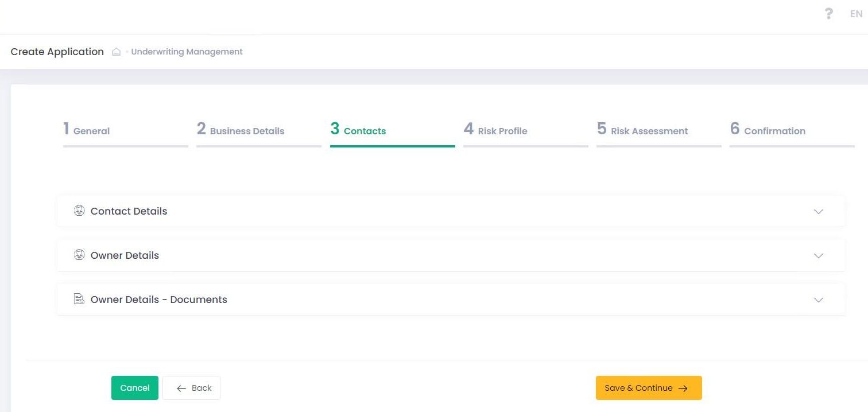Open the EN language selector
This screenshot has height=412, width=868.
point(856,14)
